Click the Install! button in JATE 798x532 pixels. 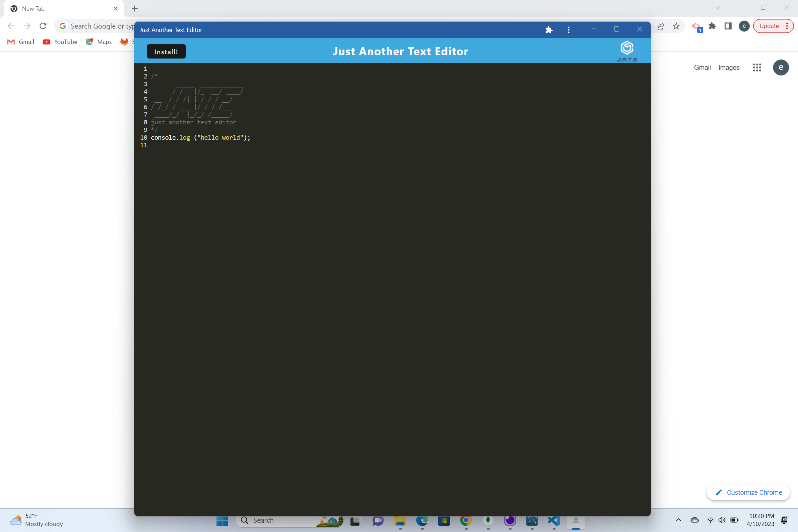pos(166,51)
